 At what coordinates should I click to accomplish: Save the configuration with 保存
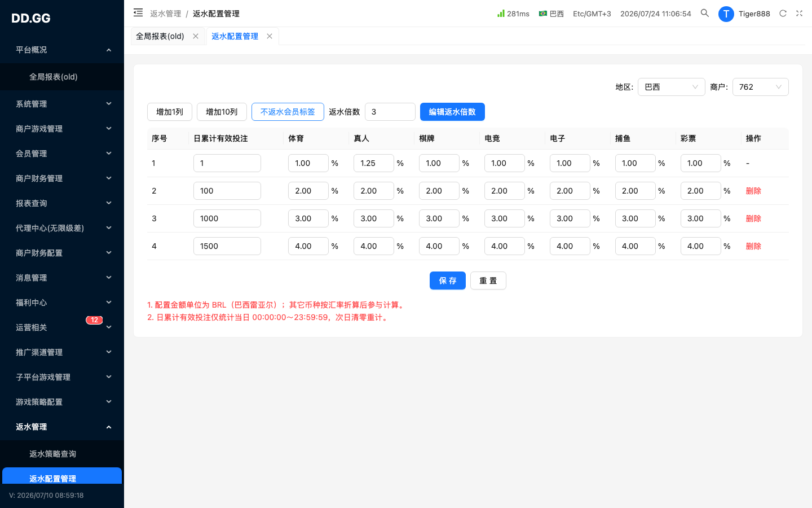click(448, 281)
